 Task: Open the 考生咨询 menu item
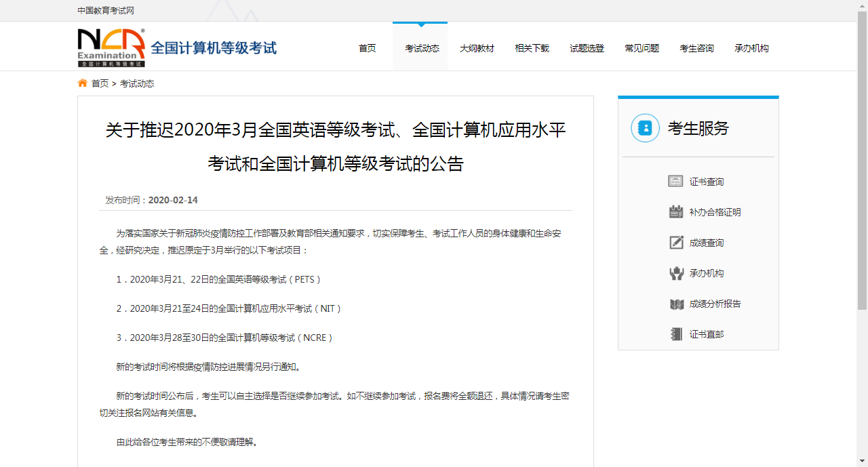tap(696, 48)
